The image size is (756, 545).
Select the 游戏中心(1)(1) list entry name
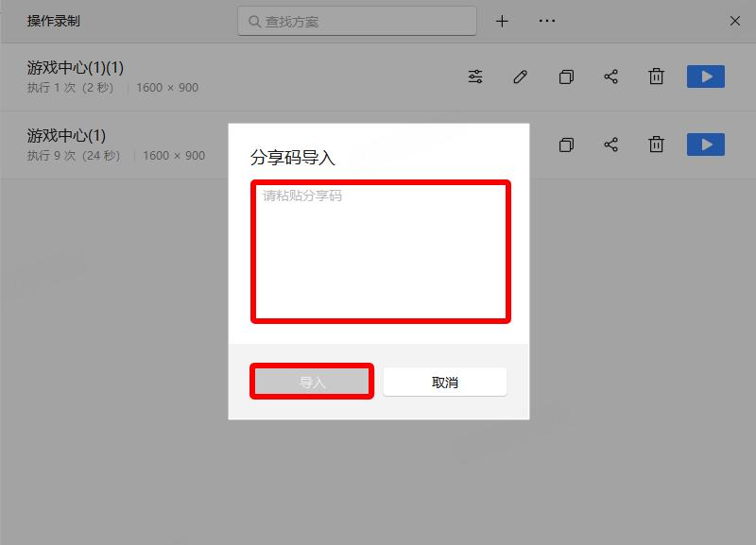pyautogui.click(x=76, y=68)
